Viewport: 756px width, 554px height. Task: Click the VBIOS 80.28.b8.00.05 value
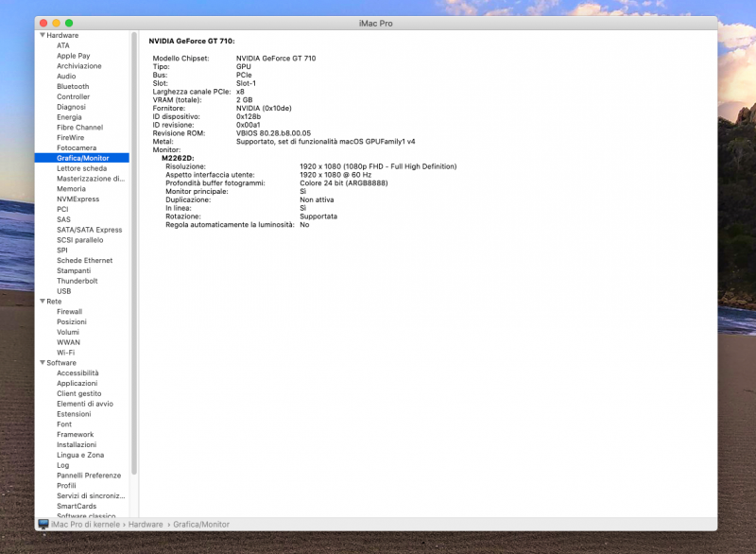273,133
